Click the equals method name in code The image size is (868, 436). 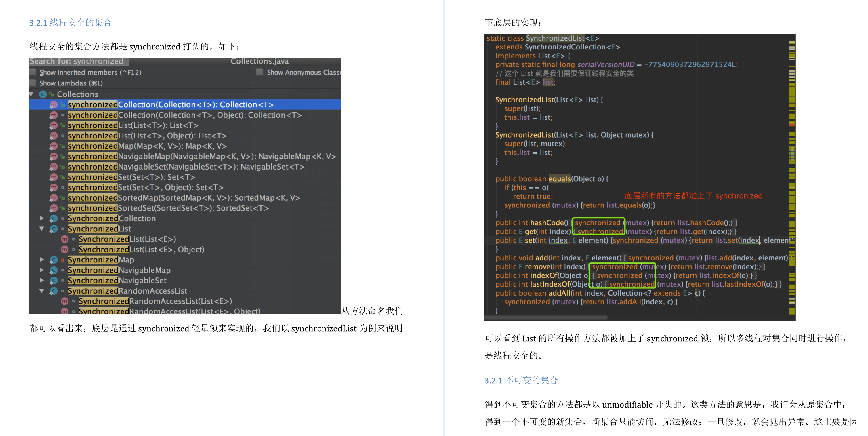click(560, 179)
